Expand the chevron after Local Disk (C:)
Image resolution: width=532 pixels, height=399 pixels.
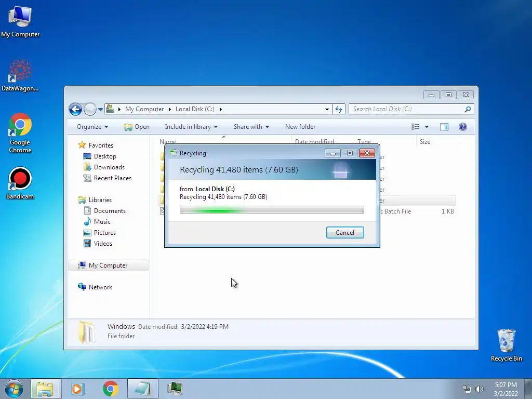(x=220, y=109)
